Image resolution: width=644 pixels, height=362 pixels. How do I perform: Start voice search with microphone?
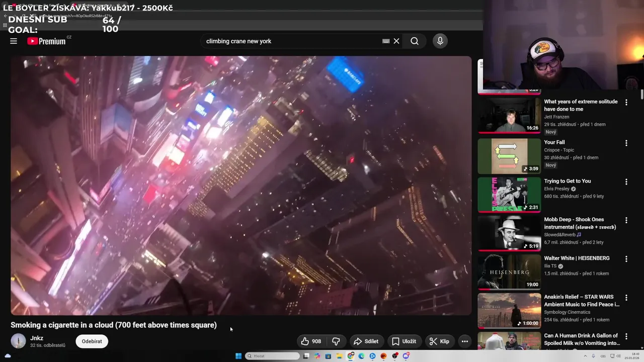[x=440, y=41]
